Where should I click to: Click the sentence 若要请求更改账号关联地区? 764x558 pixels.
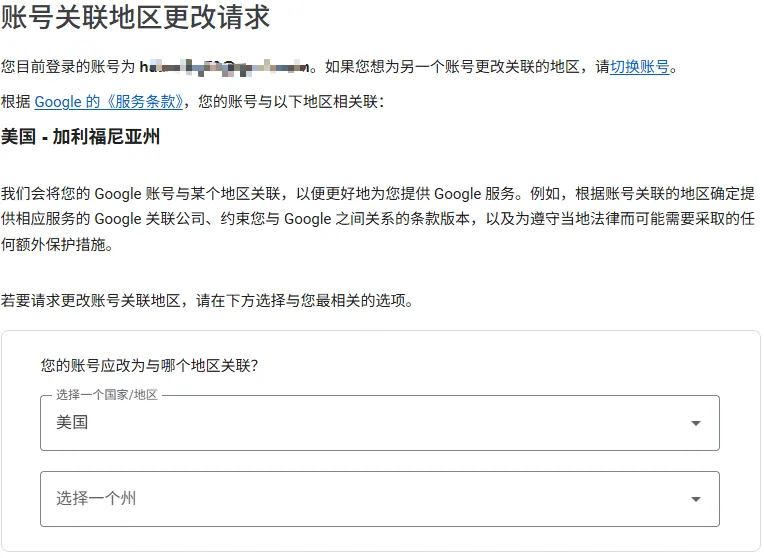click(91, 300)
